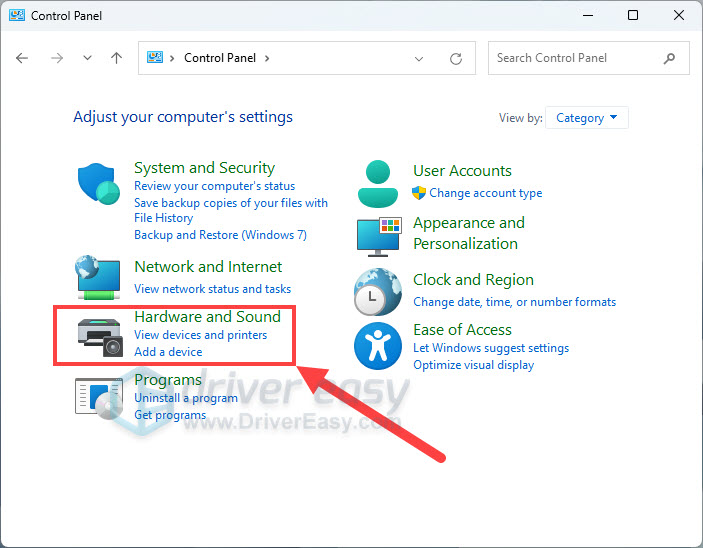Open Ease of Access category
Image resolution: width=703 pixels, height=548 pixels.
[462, 330]
